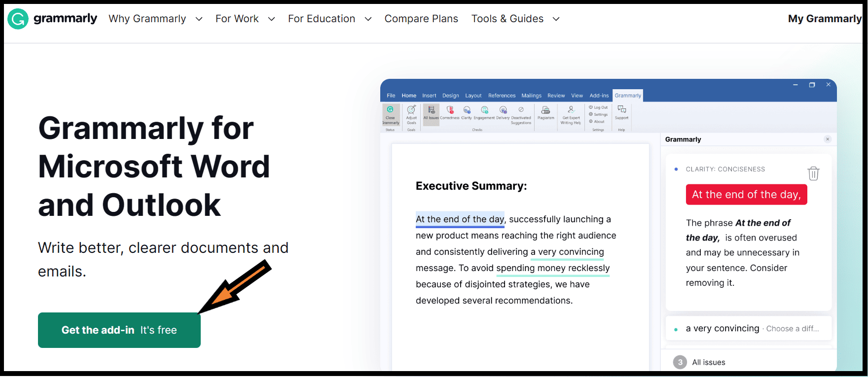Screen dimensions: 868x377
Task: Click the Grammarly logo in the site header
Action: tap(52, 19)
